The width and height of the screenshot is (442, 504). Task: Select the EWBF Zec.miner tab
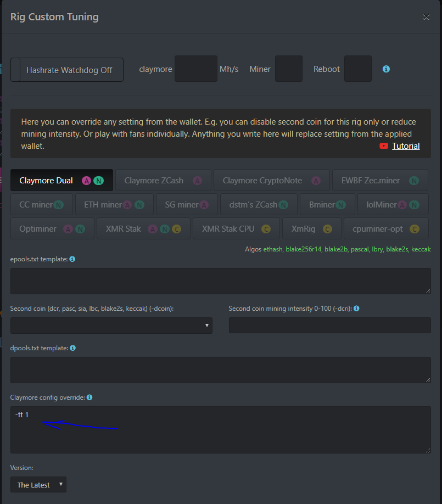coord(381,180)
